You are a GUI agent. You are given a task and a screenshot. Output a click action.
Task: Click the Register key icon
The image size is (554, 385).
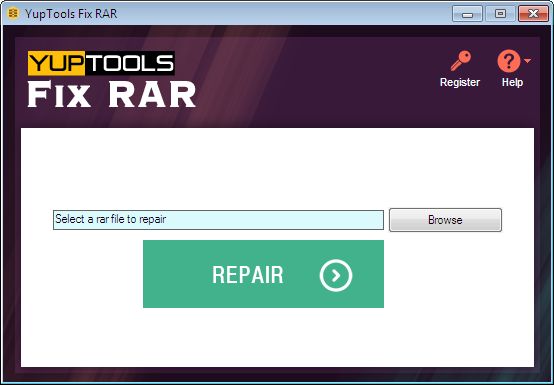pos(461,61)
